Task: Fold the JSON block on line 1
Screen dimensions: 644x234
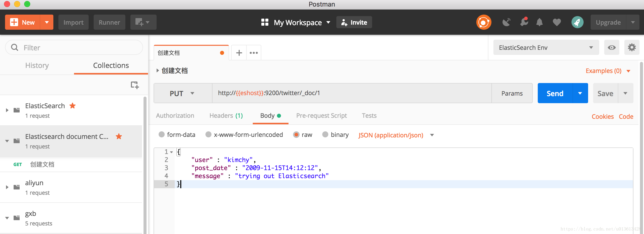Action: click(x=171, y=152)
